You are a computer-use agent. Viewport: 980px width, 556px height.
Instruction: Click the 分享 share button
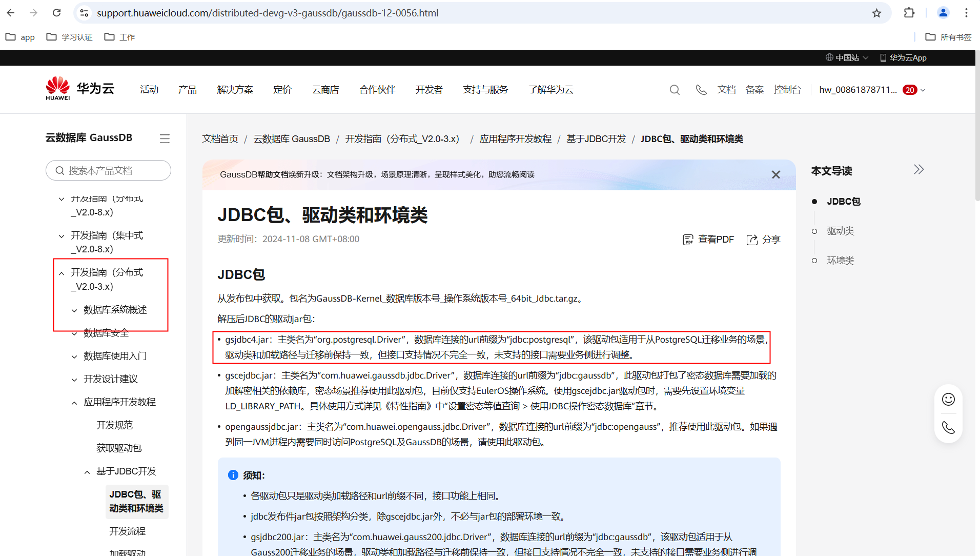(763, 240)
